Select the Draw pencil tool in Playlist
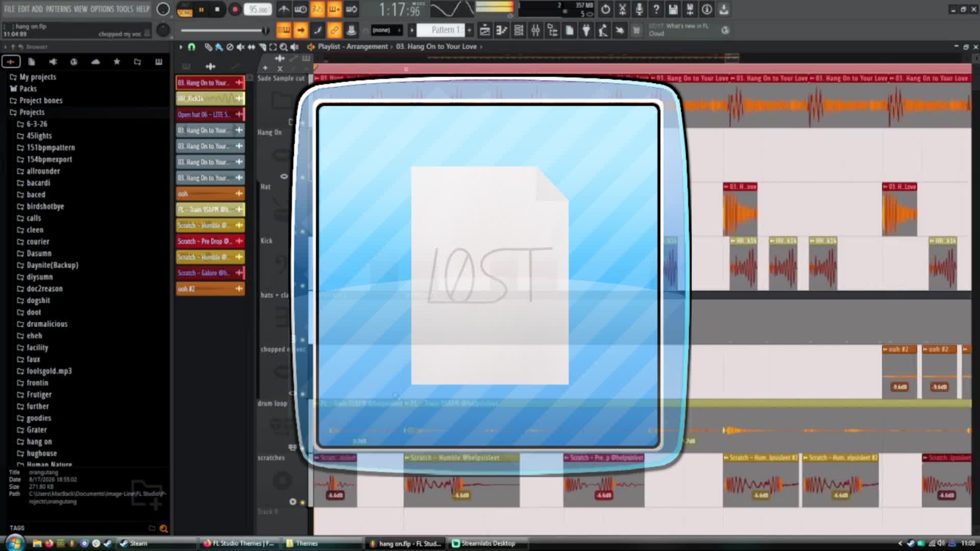980x551 pixels. [208, 47]
